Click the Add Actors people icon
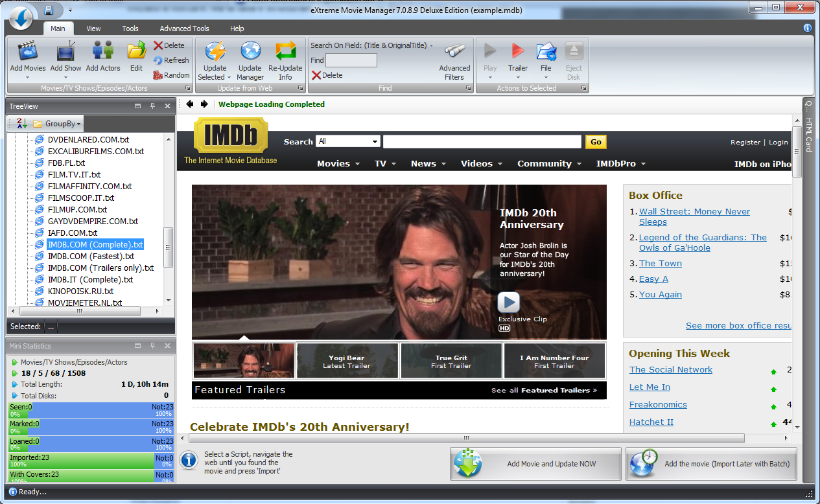 point(103,52)
